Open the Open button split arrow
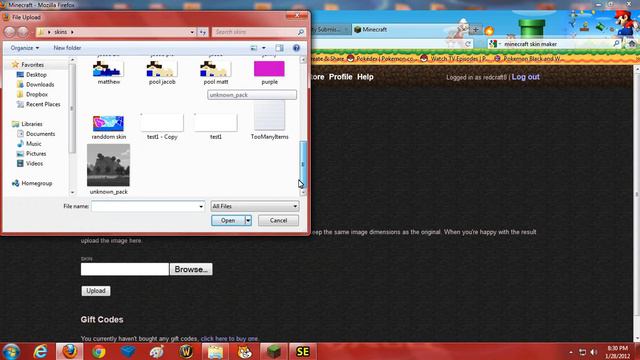 248,220
